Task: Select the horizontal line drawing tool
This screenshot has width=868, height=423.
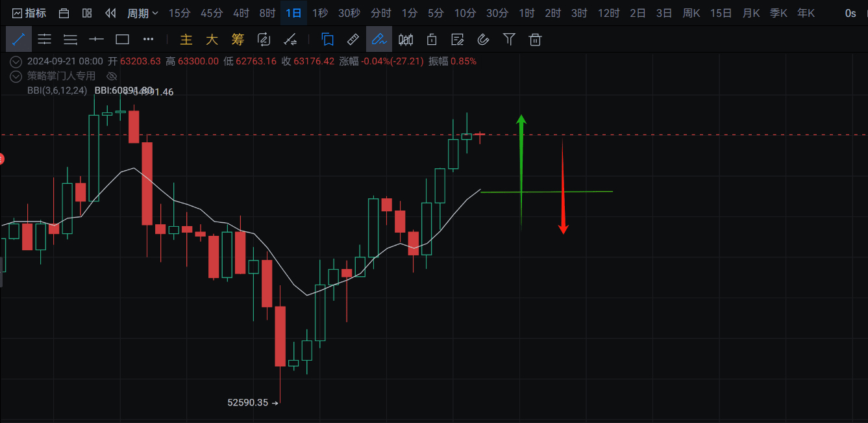Action: (x=96, y=40)
